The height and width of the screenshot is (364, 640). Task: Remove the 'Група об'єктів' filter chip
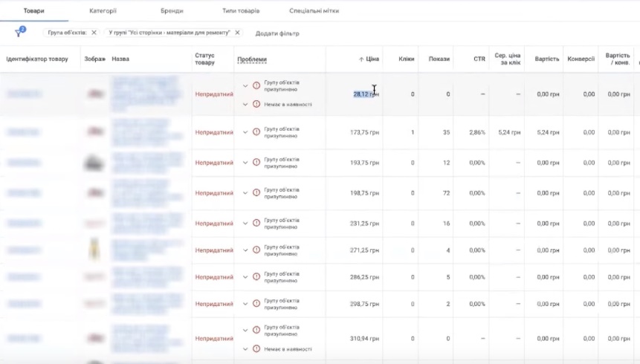(x=94, y=33)
